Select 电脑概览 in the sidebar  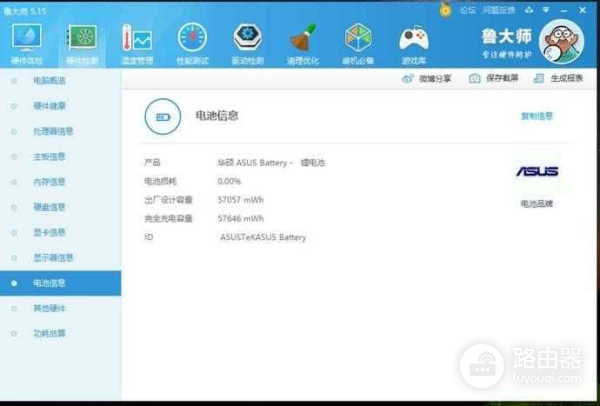[60, 81]
